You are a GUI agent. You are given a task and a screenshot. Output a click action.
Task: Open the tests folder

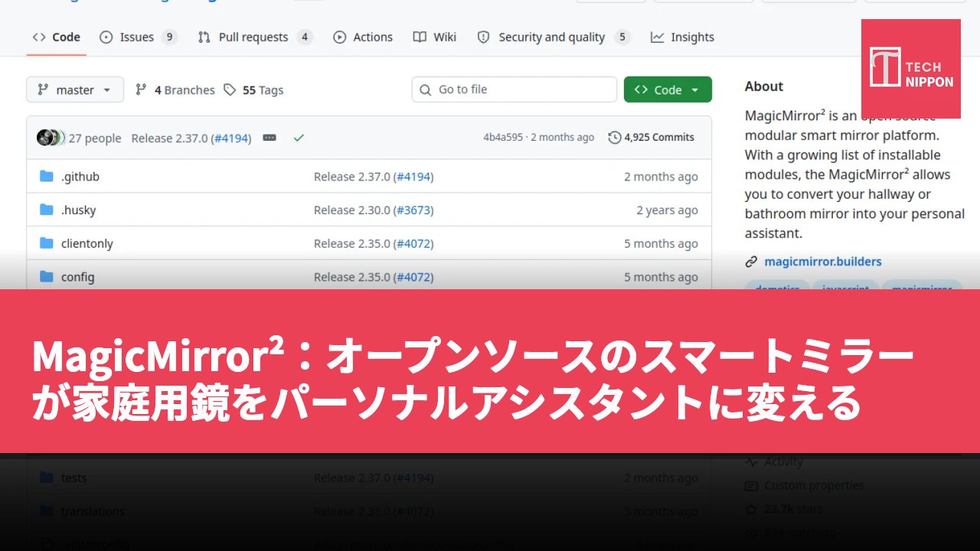point(74,478)
